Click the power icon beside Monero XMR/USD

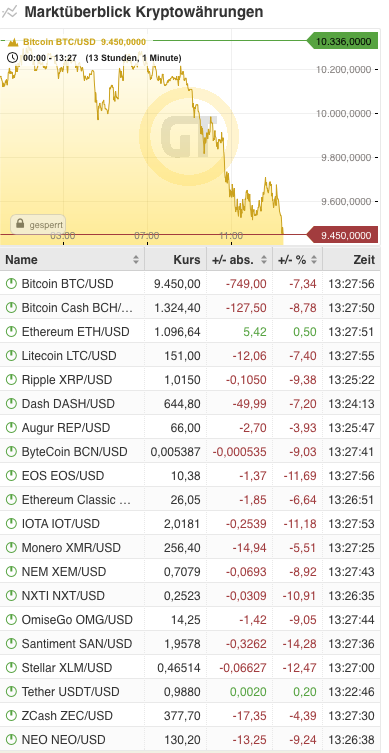tap(11, 547)
